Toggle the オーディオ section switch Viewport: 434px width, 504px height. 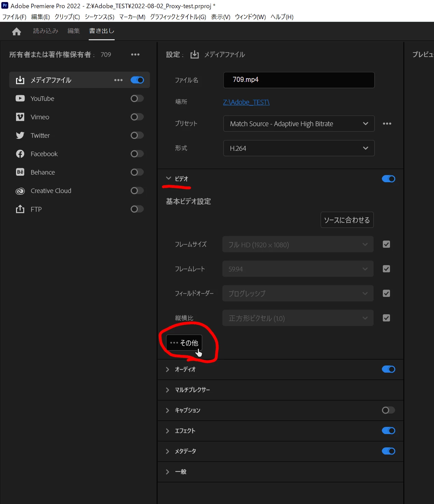[x=388, y=369]
